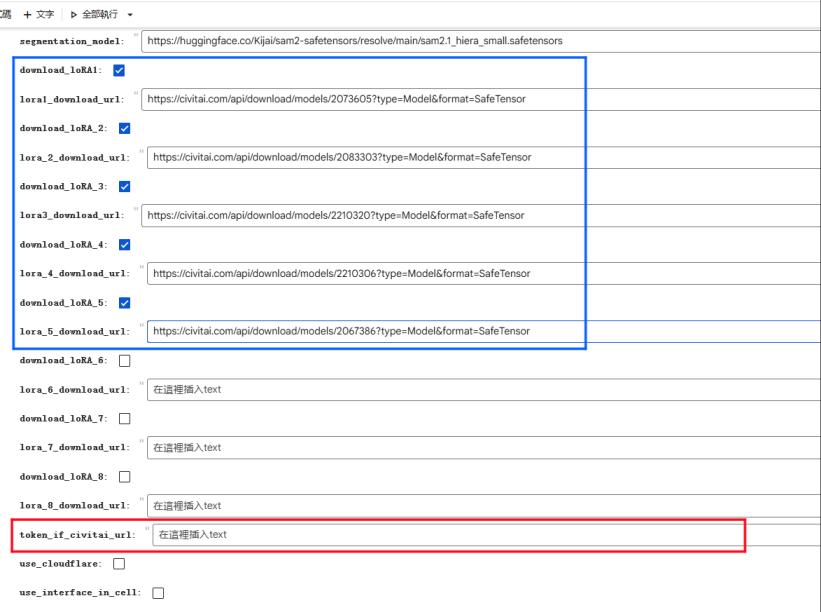Toggle the download_loRA_3 checkbox off
Viewport: 821px width, 612px height.
[x=126, y=186]
